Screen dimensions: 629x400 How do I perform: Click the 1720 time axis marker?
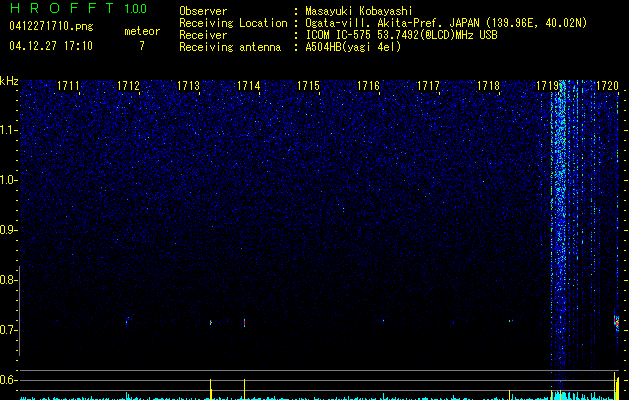pyautogui.click(x=607, y=86)
